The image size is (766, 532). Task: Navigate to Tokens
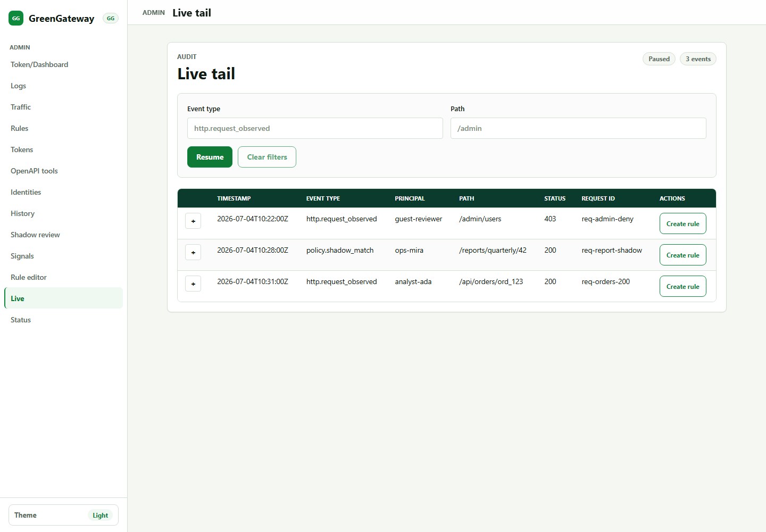63,149
